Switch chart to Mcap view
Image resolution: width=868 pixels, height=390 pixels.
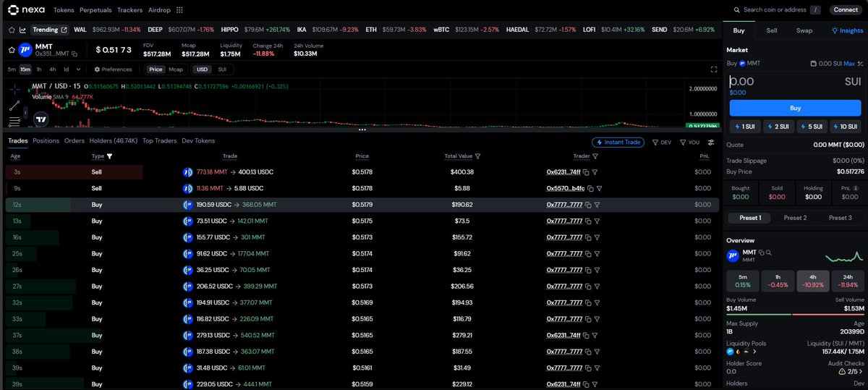176,69
